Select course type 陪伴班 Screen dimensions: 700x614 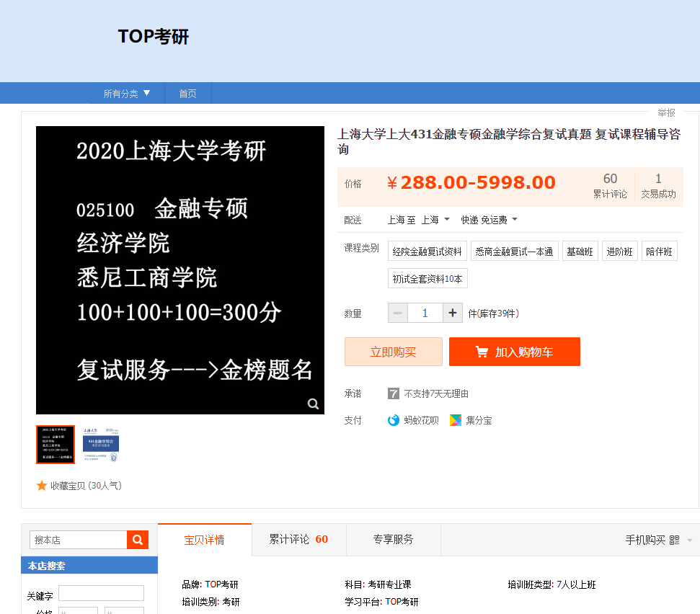pos(660,252)
